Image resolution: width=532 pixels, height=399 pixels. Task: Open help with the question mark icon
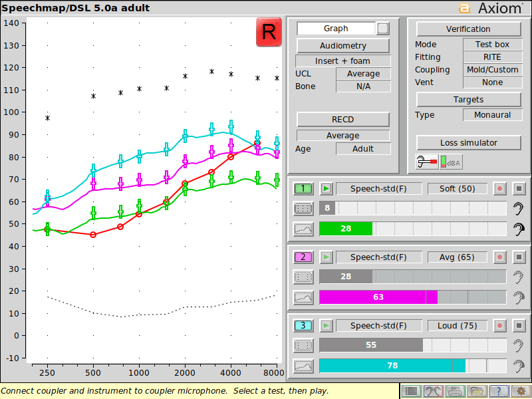tap(498, 391)
